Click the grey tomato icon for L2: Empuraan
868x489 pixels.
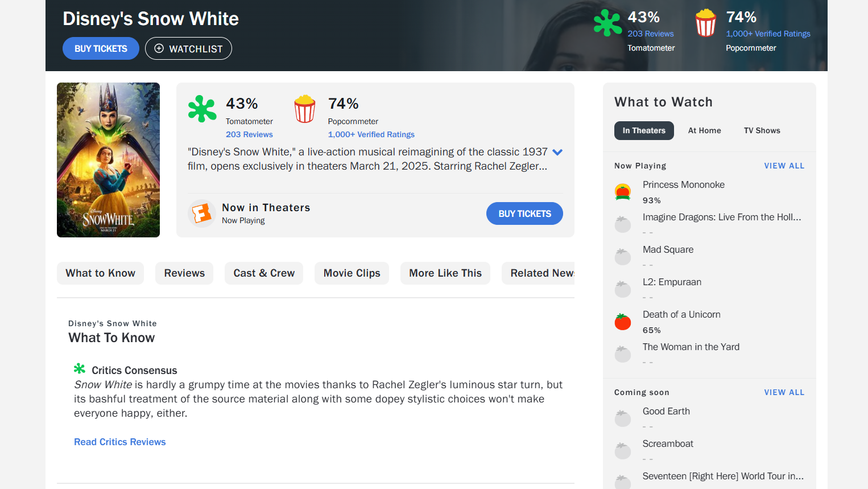623,289
